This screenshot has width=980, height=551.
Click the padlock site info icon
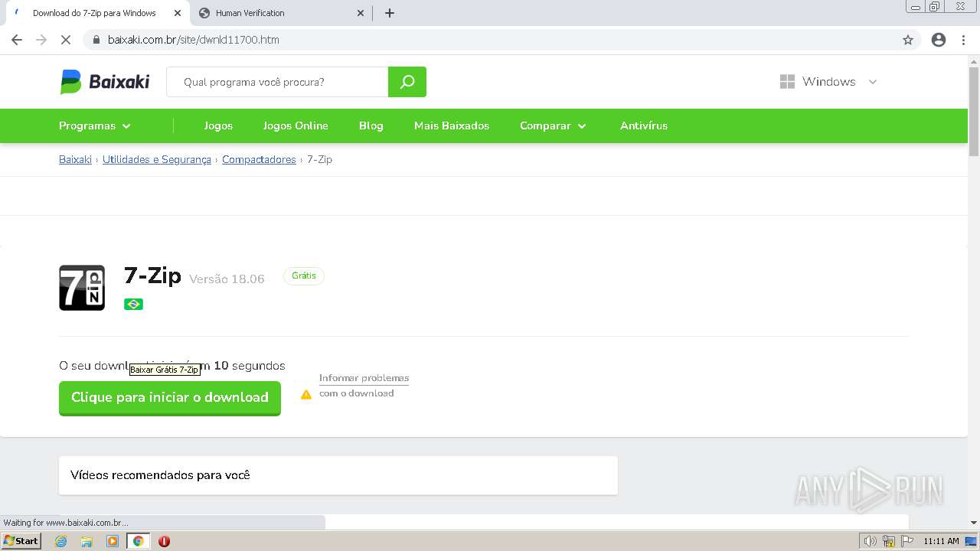point(96,40)
